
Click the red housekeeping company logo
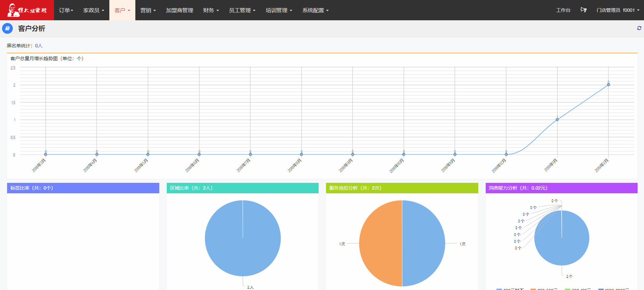[27, 10]
